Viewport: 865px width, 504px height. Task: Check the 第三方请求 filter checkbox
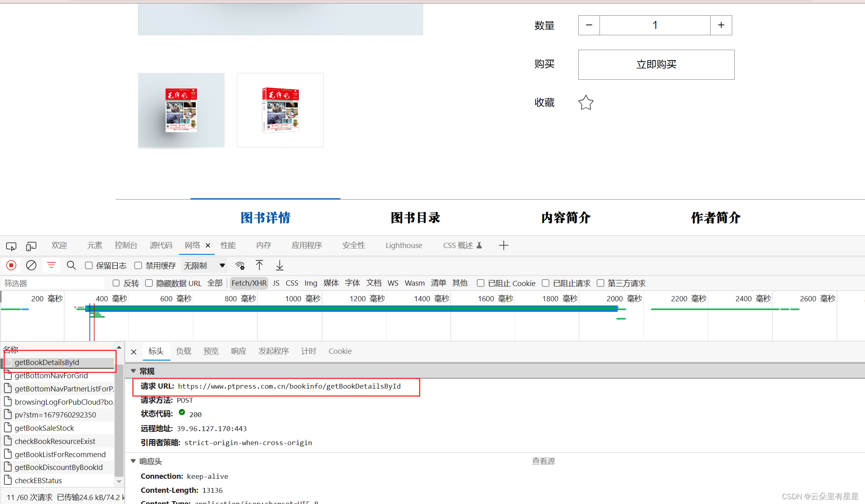click(x=600, y=283)
